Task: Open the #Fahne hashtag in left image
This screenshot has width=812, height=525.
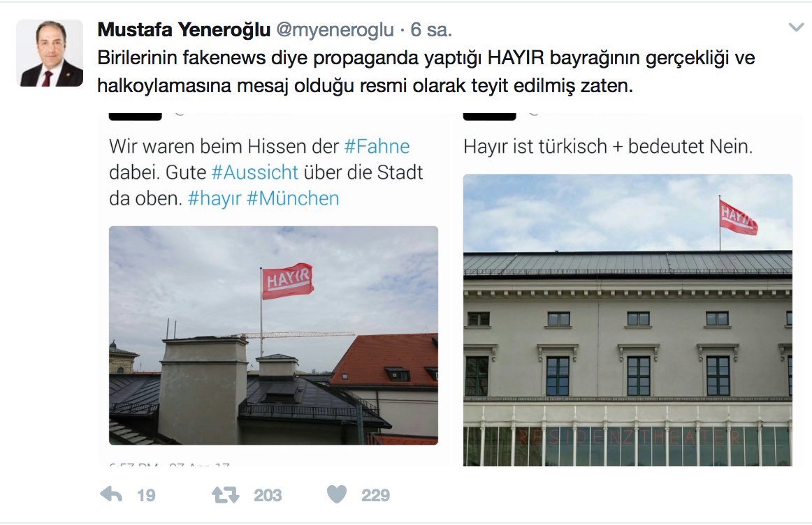Action: click(x=377, y=147)
